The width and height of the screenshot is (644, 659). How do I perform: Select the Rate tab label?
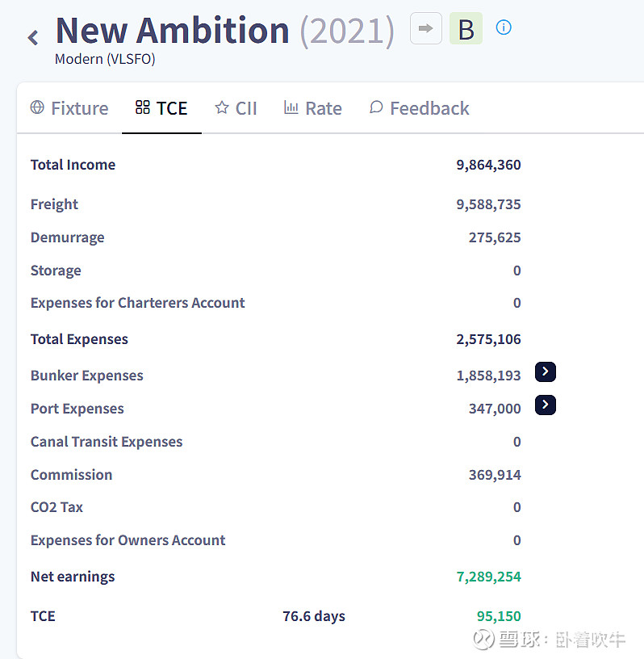324,108
